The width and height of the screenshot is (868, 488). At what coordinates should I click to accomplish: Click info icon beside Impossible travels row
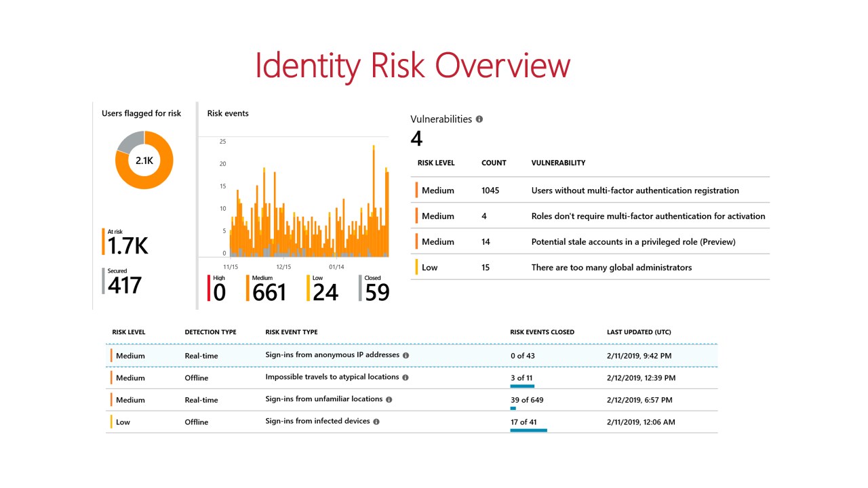[405, 378]
